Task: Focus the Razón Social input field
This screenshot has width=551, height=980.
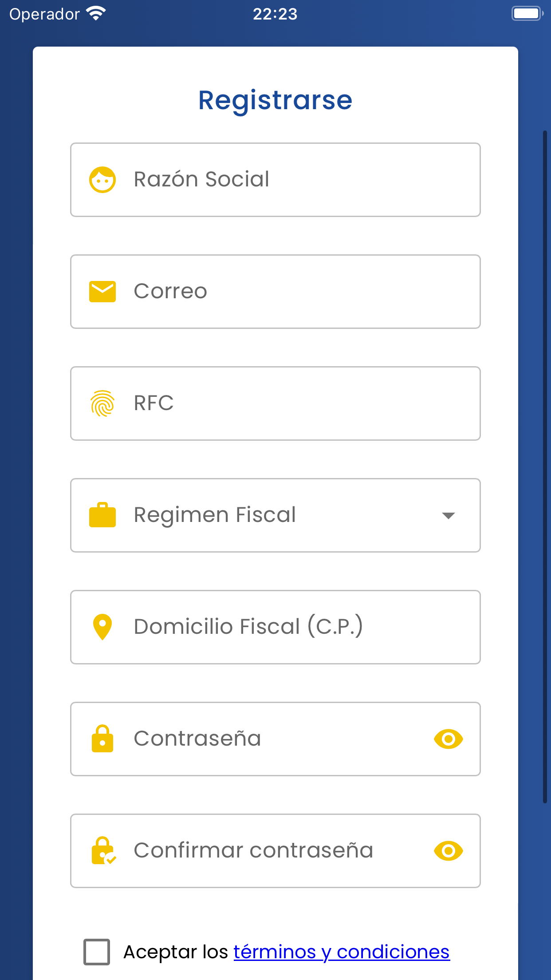Action: pos(275,180)
